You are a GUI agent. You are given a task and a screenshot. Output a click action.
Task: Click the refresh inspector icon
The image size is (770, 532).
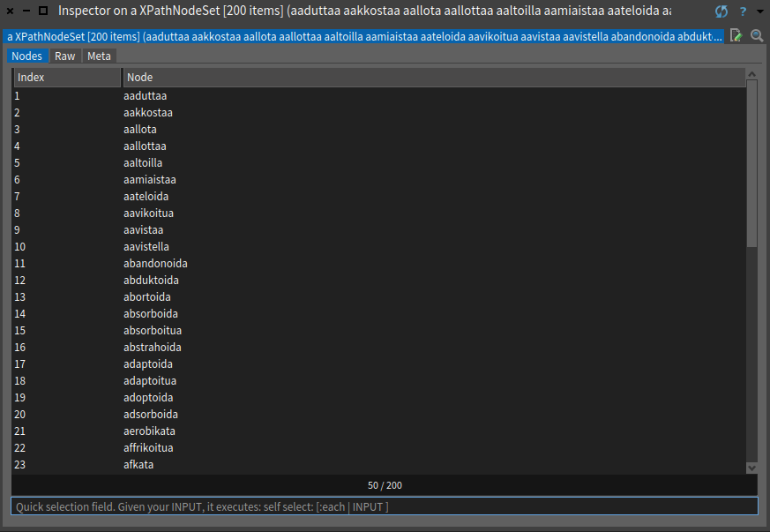721,11
